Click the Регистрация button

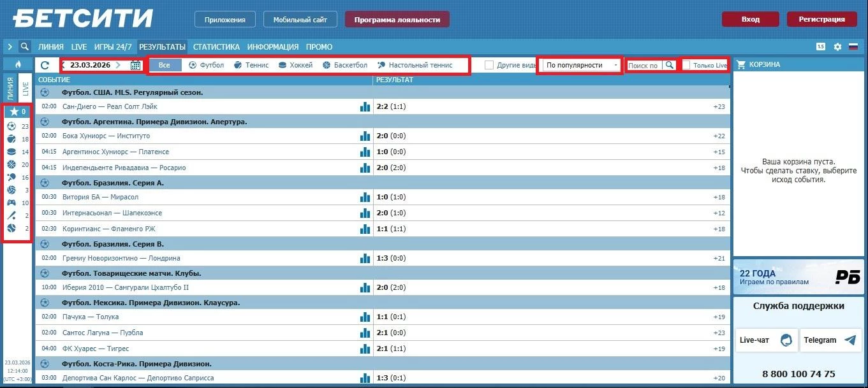click(x=821, y=19)
